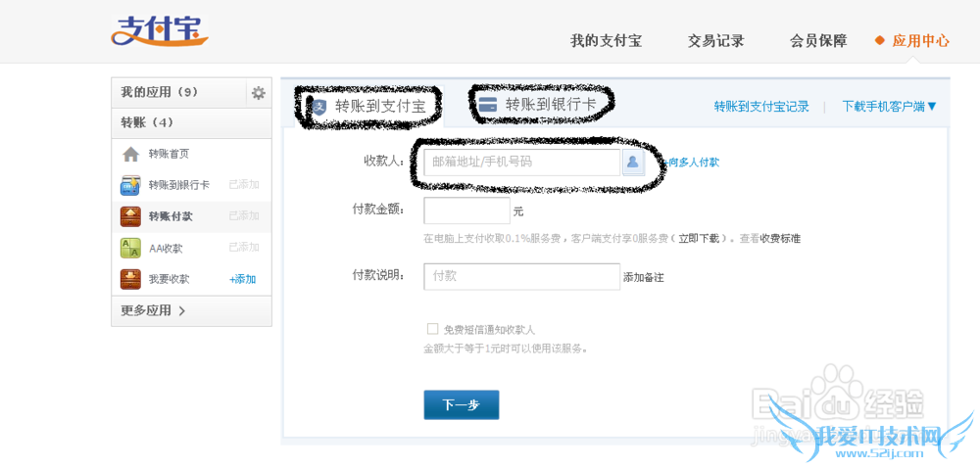This screenshot has width=980, height=468.
Task: Open 我的支付宝 in top navigation
Action: tap(607, 41)
